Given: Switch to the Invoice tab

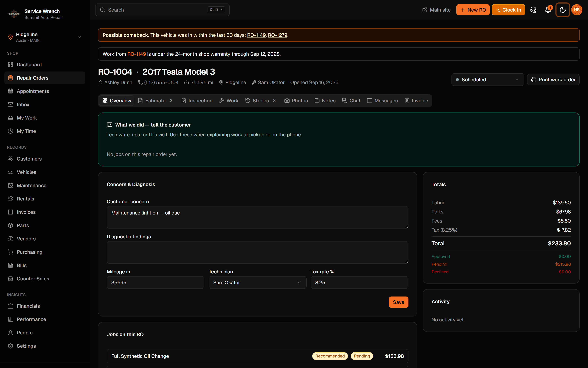Looking at the screenshot, I should [x=416, y=101].
